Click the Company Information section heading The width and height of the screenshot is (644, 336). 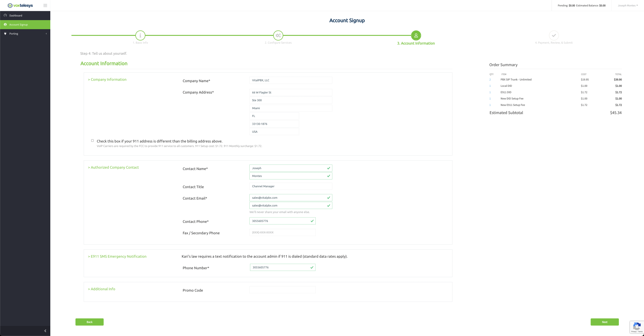(107, 80)
